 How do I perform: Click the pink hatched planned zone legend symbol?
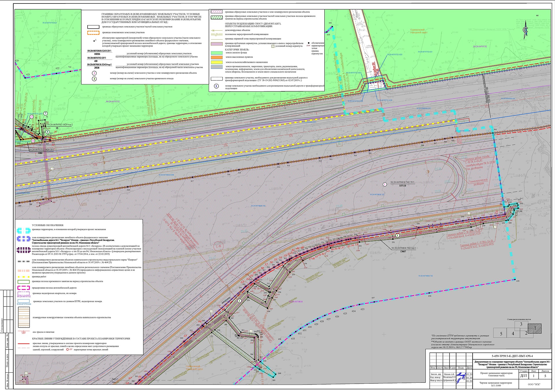pyautogui.click(x=217, y=12)
